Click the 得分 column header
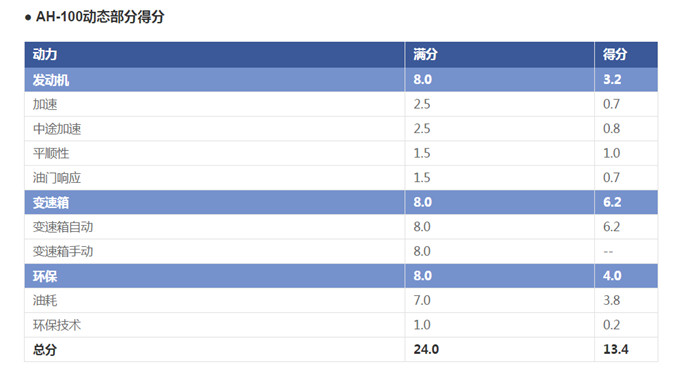This screenshot has width=680, height=383. click(615, 55)
